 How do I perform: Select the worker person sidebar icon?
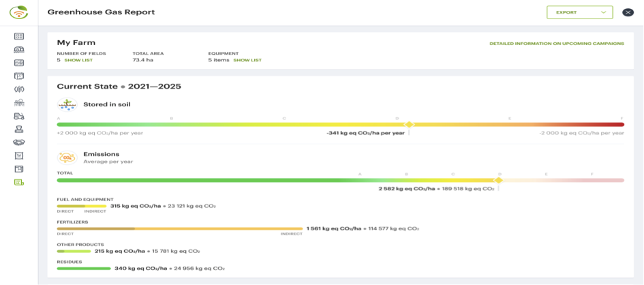[19, 129]
